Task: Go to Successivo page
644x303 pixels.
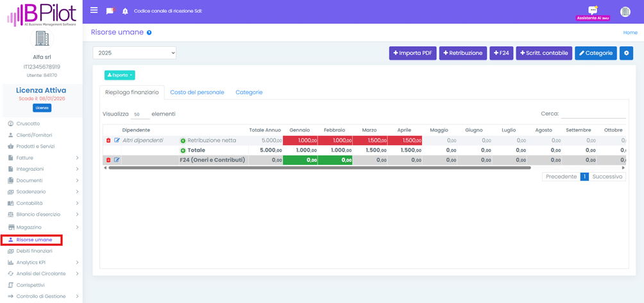Action: 607,177
